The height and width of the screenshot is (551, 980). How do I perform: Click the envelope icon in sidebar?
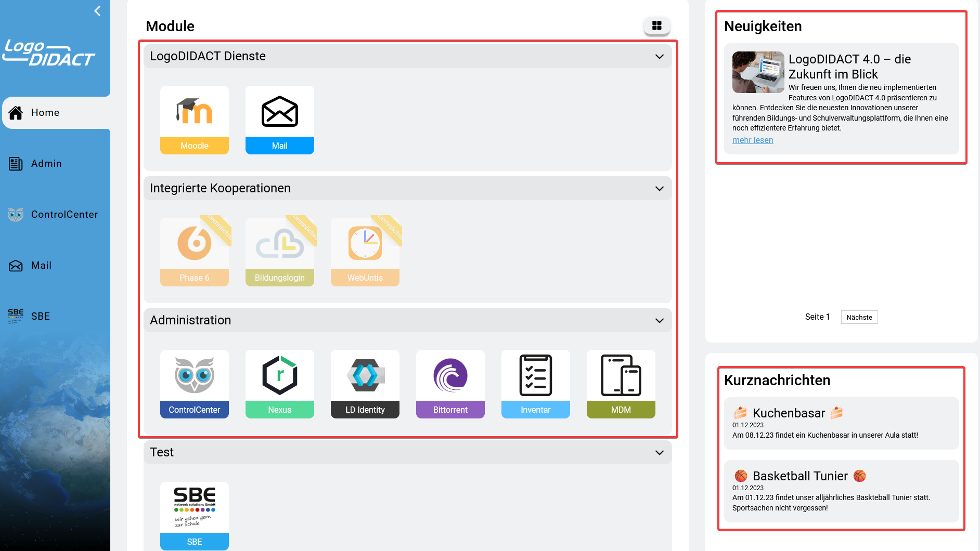point(16,266)
